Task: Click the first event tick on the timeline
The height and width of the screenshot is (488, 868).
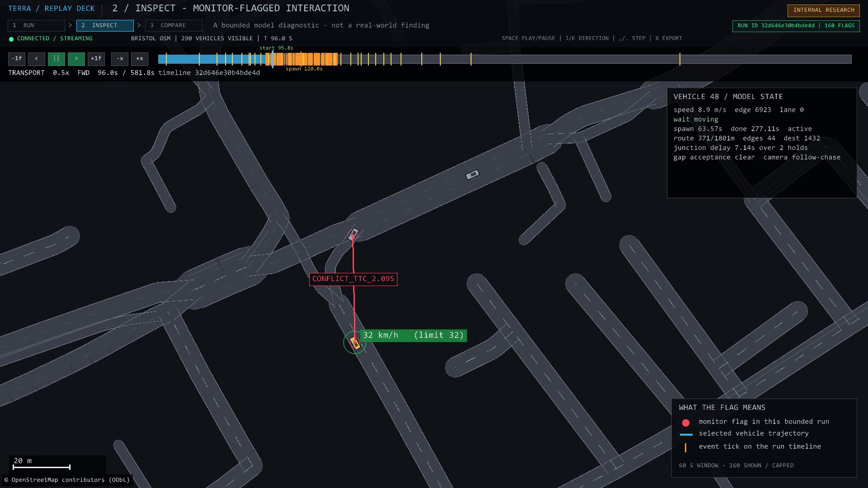Action: (x=166, y=59)
